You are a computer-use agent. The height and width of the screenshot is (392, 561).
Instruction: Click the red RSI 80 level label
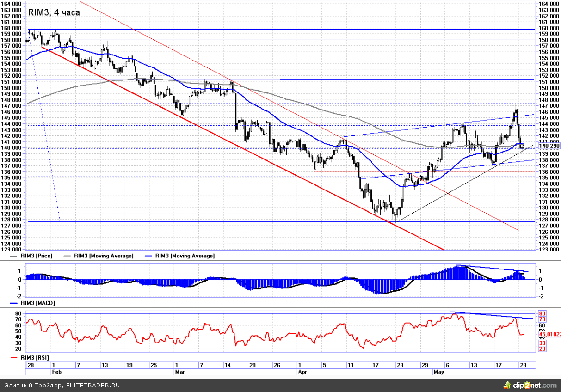542,313
